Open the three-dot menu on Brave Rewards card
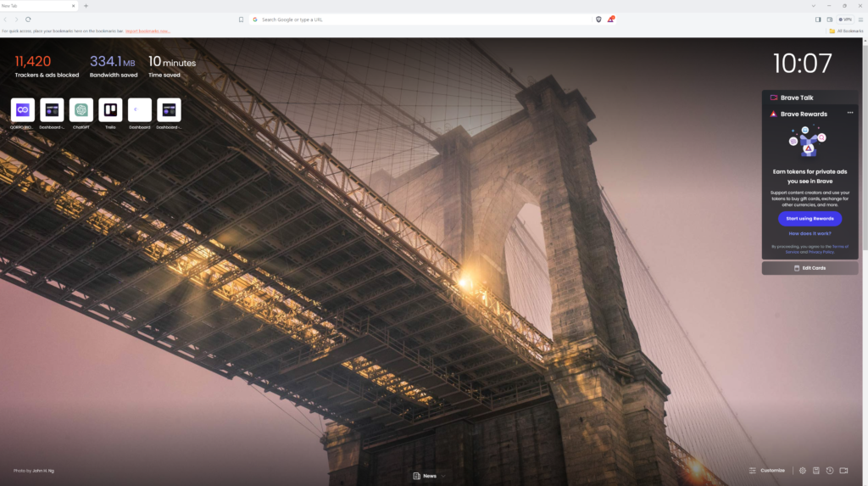 (x=849, y=113)
